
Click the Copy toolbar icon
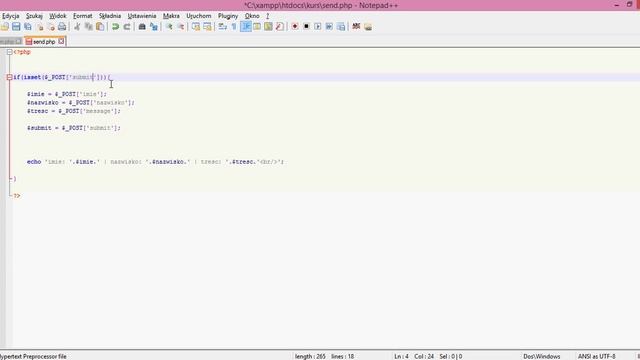pos(88,27)
